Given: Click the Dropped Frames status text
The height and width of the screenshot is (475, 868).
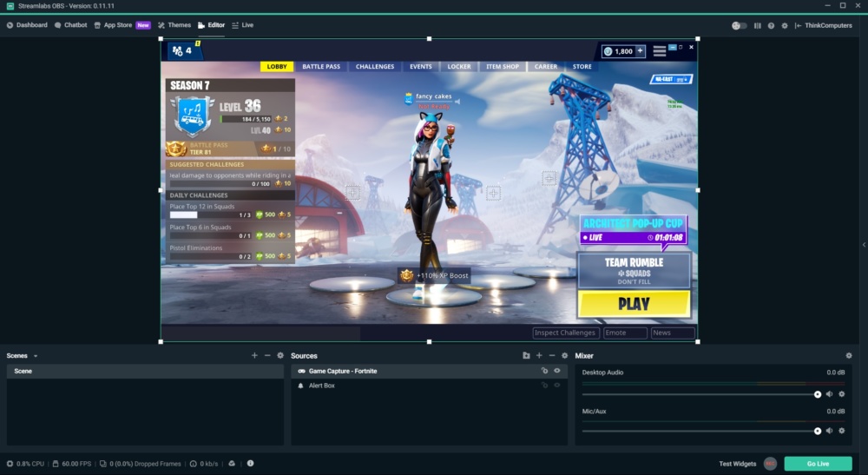Looking at the screenshot, I should click(x=140, y=464).
